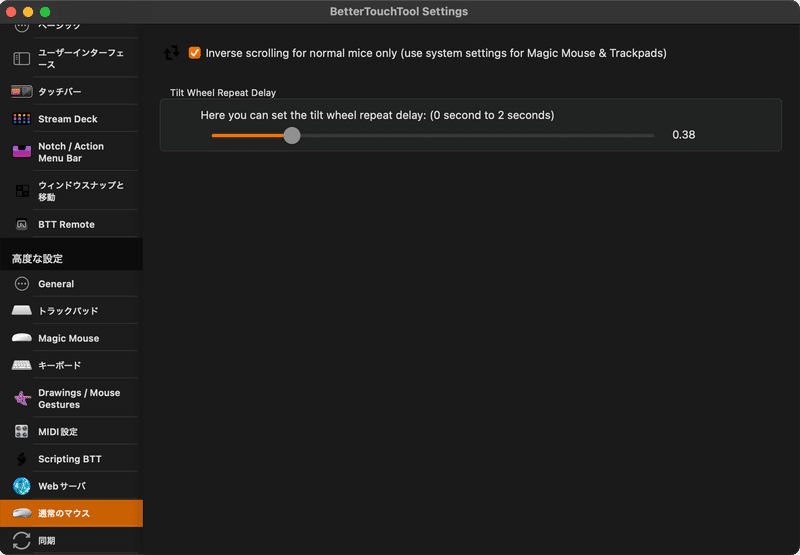This screenshot has width=800, height=555.
Task: Click the window snapping icon
Action: (22, 191)
